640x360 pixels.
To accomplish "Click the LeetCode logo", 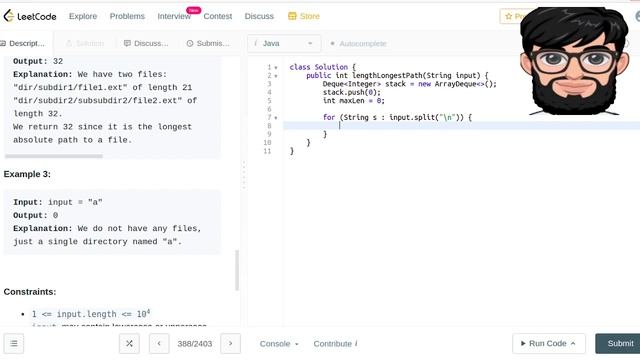I will click(x=30, y=16).
